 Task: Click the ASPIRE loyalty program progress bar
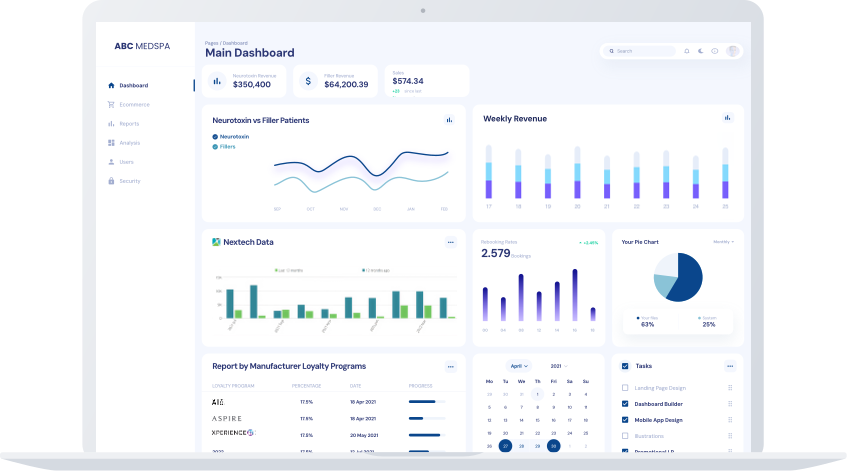point(428,418)
